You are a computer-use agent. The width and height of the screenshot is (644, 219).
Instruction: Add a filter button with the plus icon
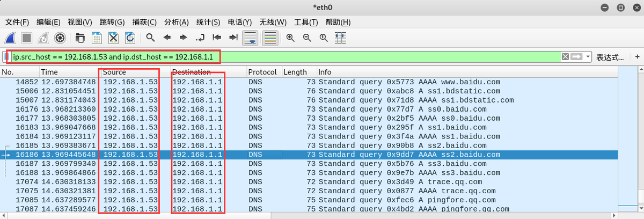click(x=638, y=57)
